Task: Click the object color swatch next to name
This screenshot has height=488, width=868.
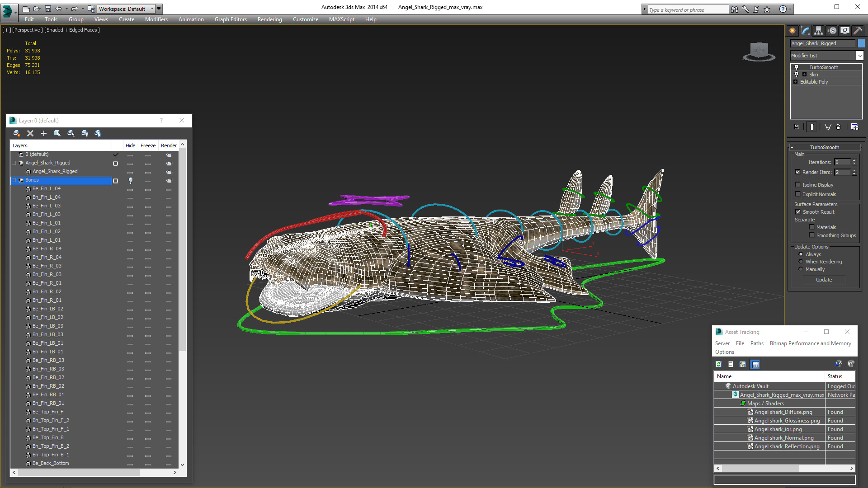Action: 861,43
